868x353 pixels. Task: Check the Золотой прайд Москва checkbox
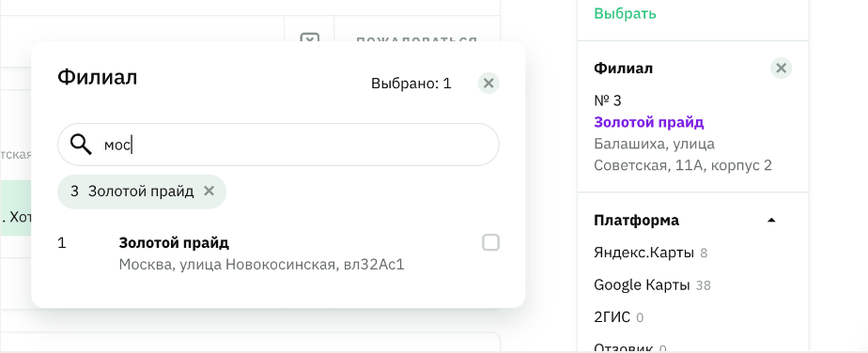pos(490,242)
